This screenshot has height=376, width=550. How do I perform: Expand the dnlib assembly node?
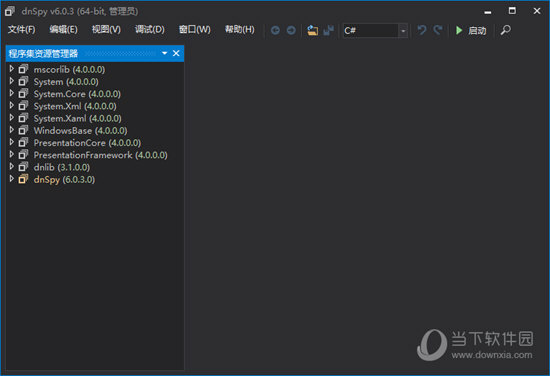pos(12,166)
